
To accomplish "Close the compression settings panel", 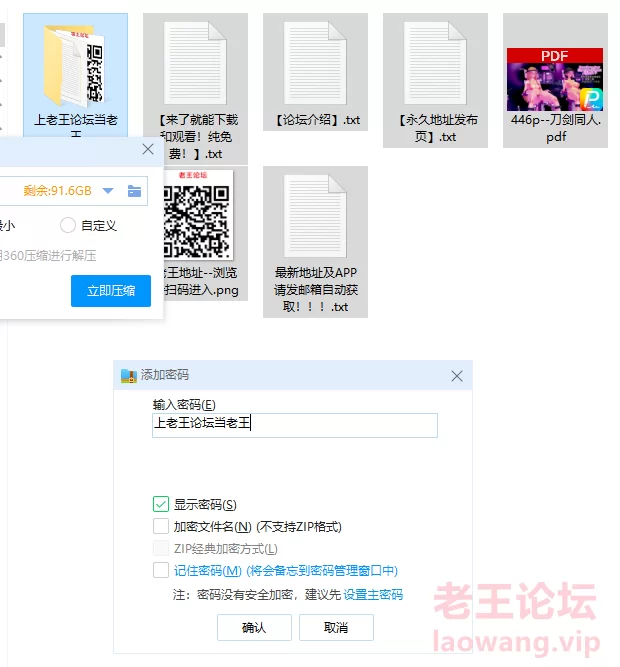I will (x=148, y=150).
